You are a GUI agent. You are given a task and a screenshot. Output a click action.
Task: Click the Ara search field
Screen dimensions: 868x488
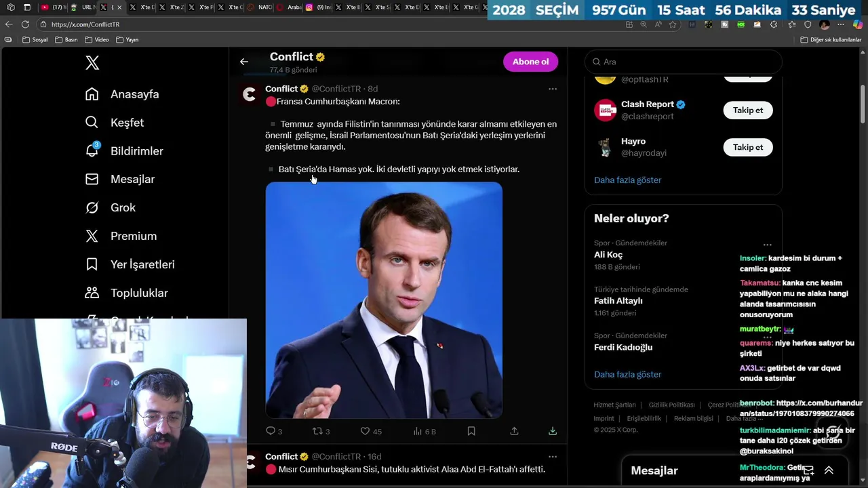click(684, 62)
